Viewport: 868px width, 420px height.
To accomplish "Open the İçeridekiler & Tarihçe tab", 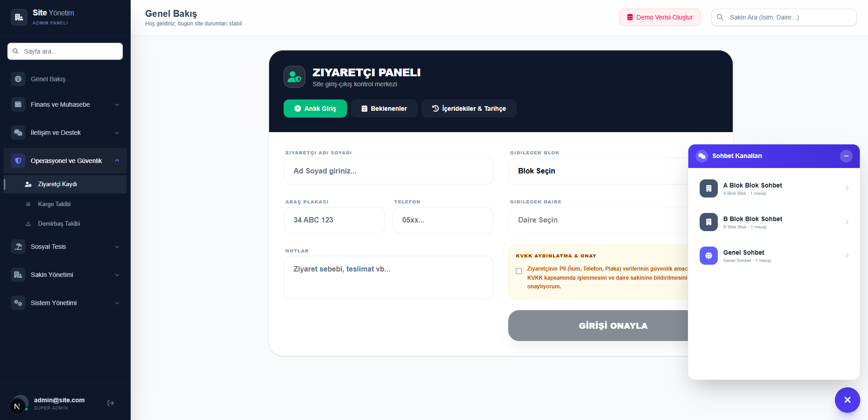I will [x=469, y=109].
